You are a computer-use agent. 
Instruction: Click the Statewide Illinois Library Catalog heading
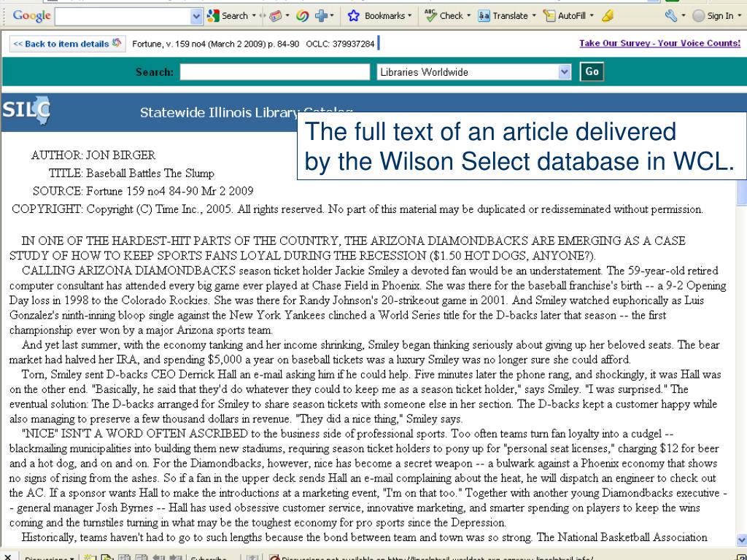[247, 113]
